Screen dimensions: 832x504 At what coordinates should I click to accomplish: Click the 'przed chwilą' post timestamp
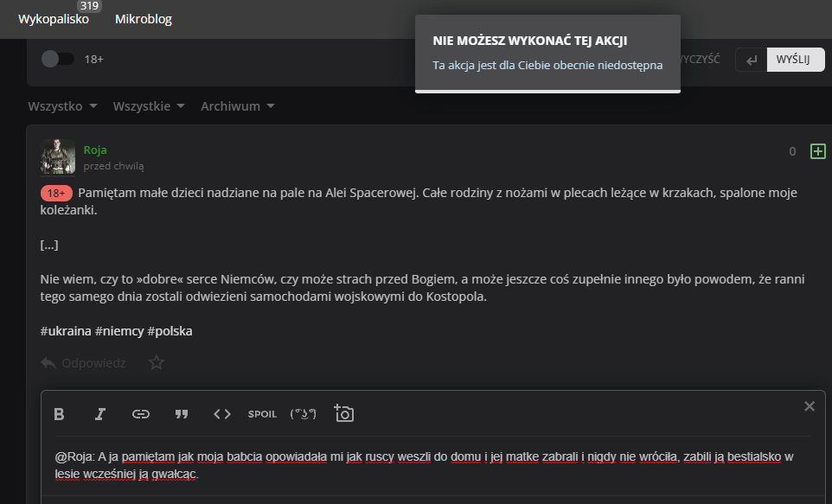[113, 166]
